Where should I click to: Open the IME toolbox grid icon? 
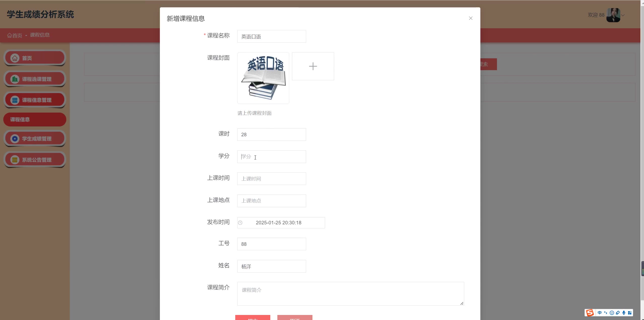pyautogui.click(x=630, y=313)
